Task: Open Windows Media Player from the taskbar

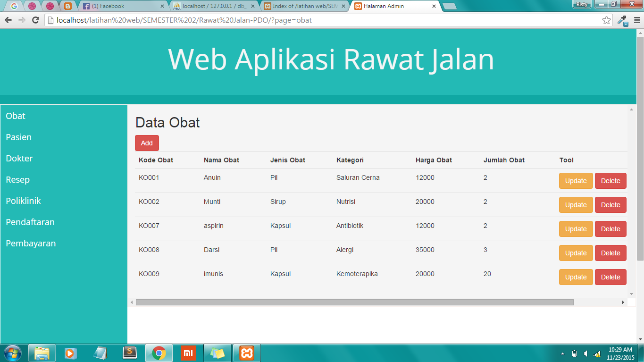Action: pyautogui.click(x=71, y=353)
